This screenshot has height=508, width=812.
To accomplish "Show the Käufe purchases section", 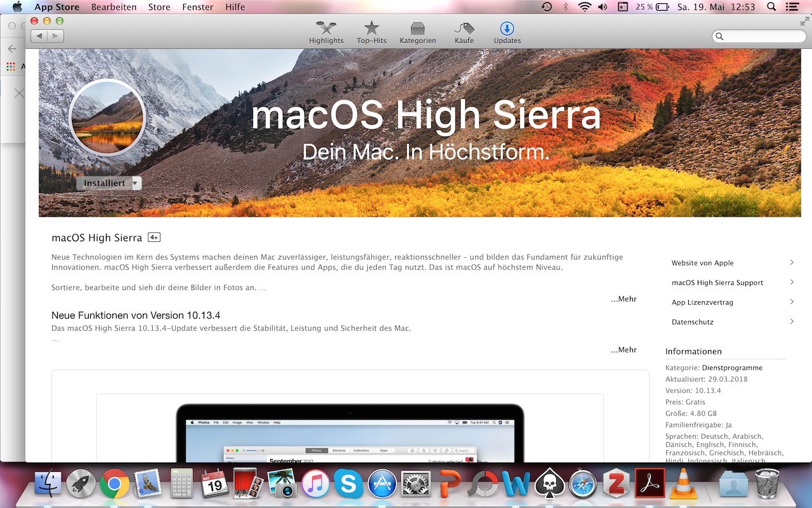I will 464,32.
